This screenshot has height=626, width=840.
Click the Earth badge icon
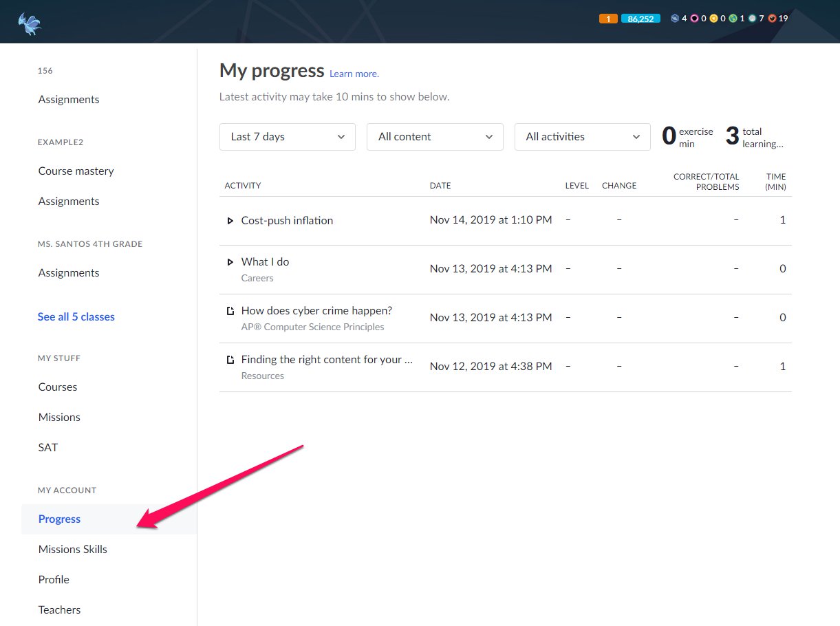(733, 19)
